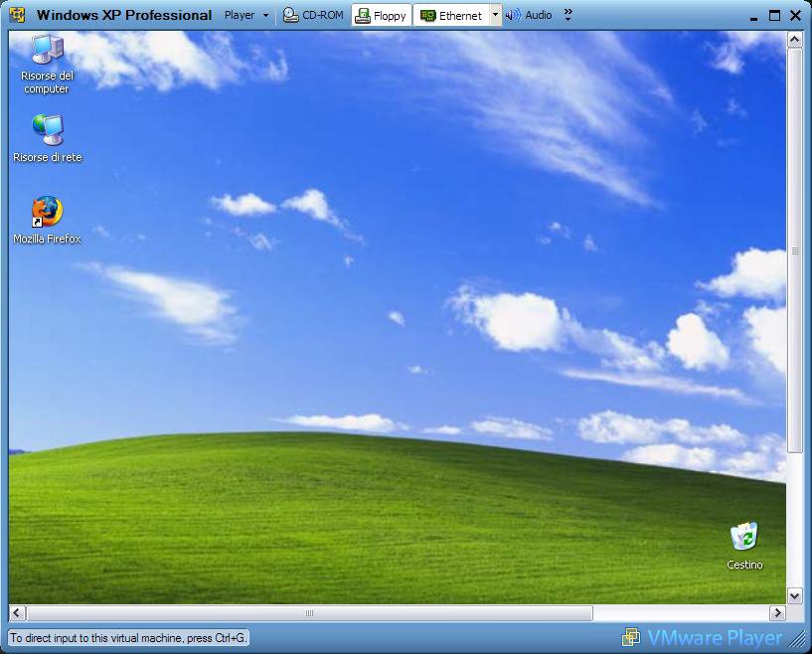Toggle the Floppy device button
This screenshot has height=654, width=812.
[x=382, y=16]
